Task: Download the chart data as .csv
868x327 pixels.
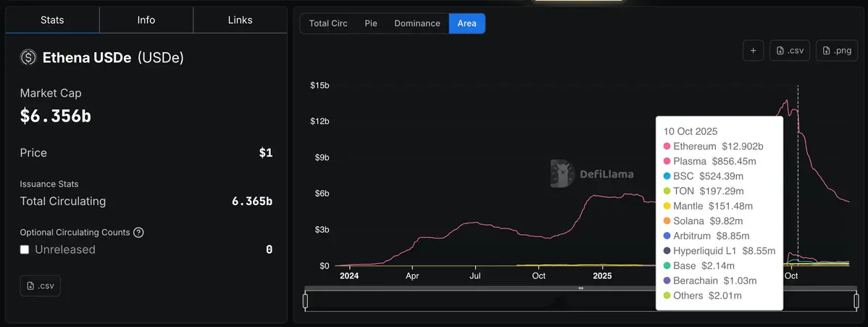Action: point(789,51)
